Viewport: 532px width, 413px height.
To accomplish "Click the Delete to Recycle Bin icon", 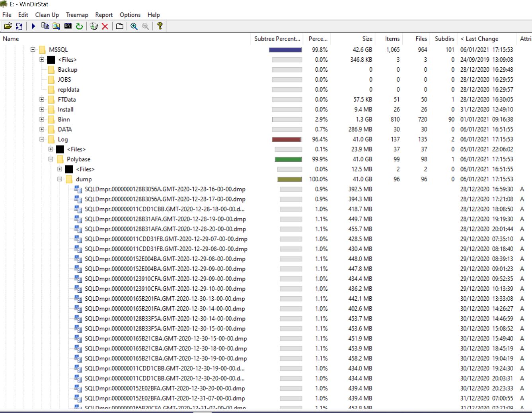I will click(x=94, y=26).
